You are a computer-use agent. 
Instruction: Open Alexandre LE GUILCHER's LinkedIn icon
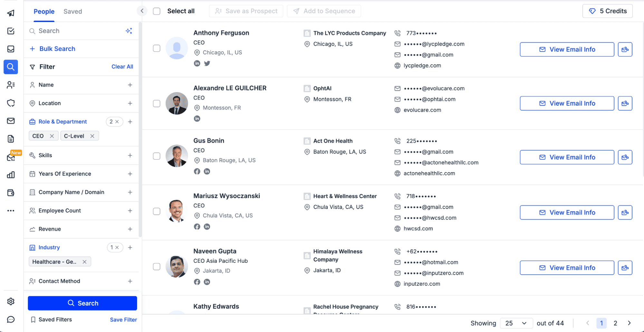(x=197, y=119)
